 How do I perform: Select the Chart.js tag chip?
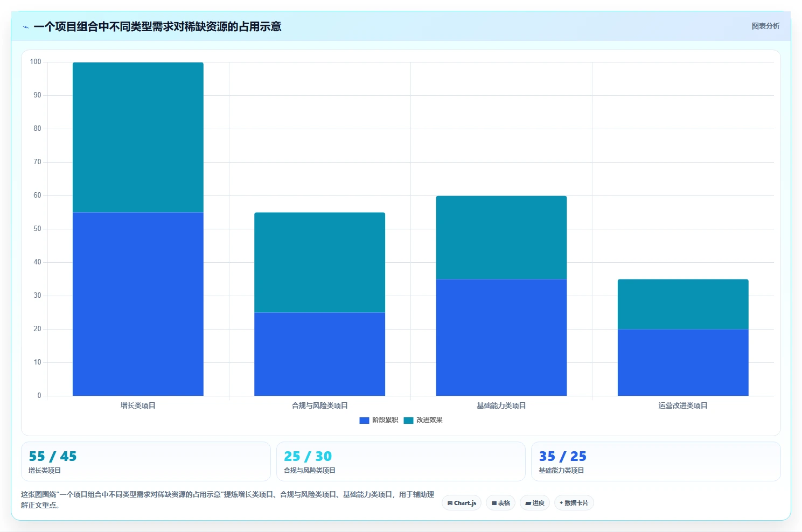coord(462,503)
